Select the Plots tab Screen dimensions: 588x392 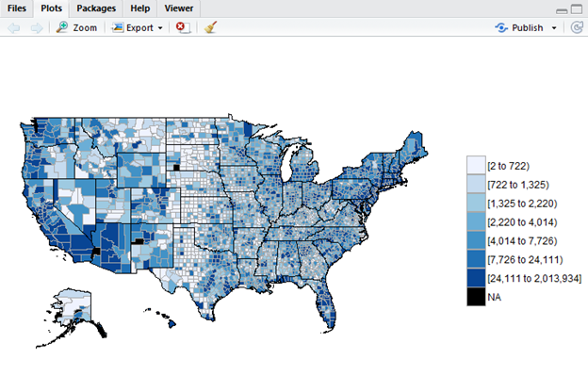click(52, 8)
